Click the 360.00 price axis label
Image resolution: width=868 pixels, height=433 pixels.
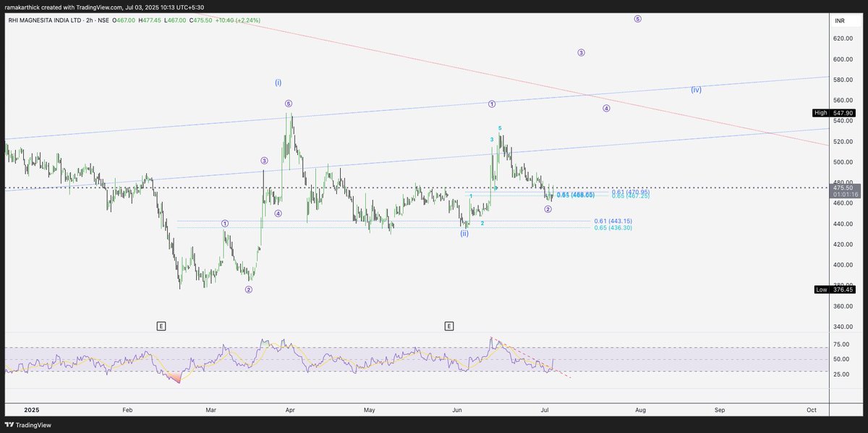(843, 307)
